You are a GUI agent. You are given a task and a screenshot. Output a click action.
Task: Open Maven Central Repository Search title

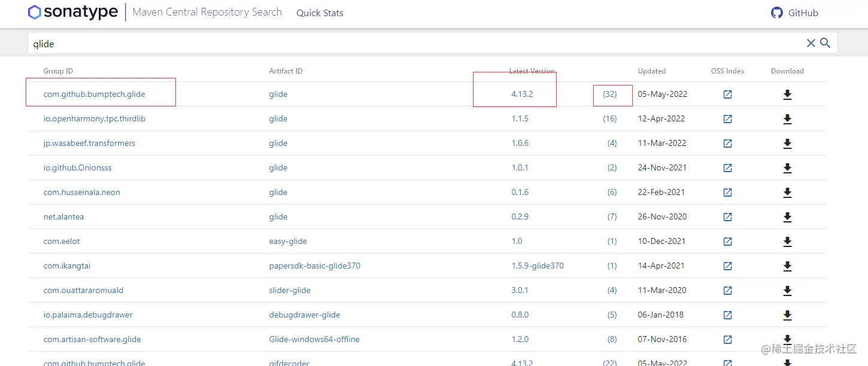coord(207,12)
